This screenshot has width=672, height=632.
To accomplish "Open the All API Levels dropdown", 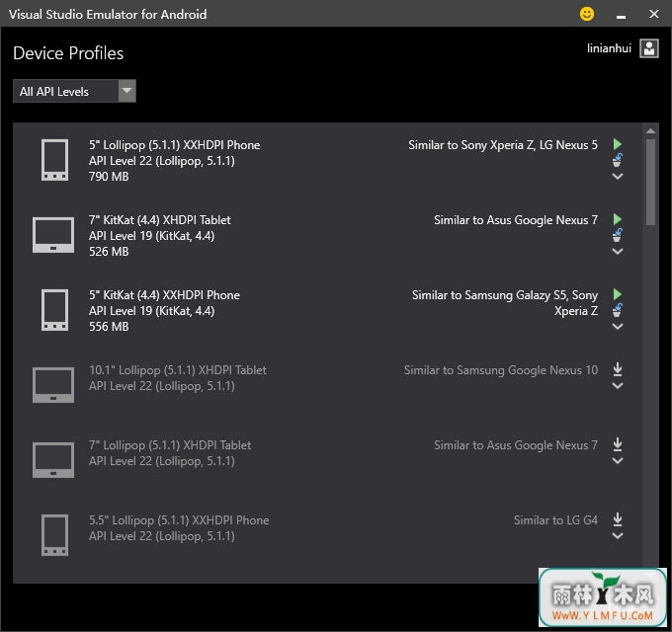I will [74, 91].
